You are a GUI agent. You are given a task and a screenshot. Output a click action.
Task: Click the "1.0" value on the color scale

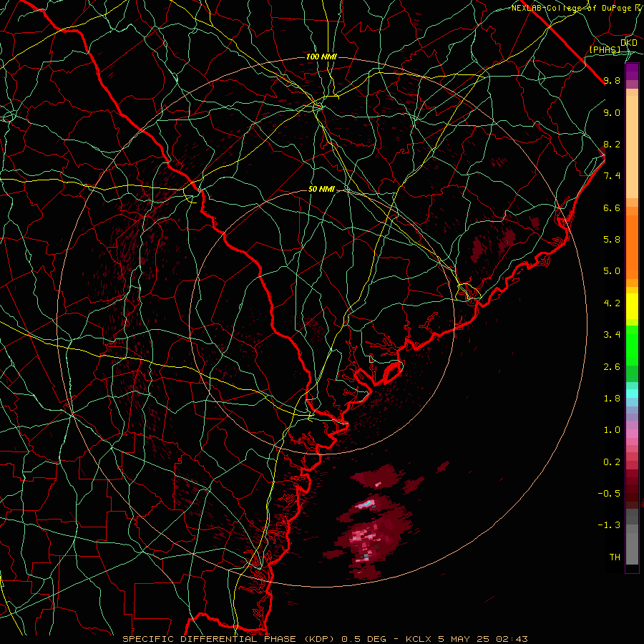pos(612,430)
